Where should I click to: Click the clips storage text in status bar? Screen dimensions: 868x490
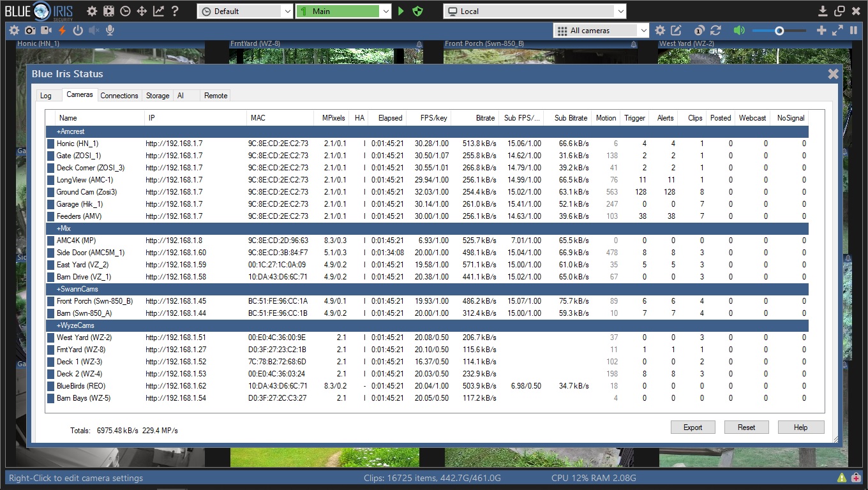(x=432, y=478)
